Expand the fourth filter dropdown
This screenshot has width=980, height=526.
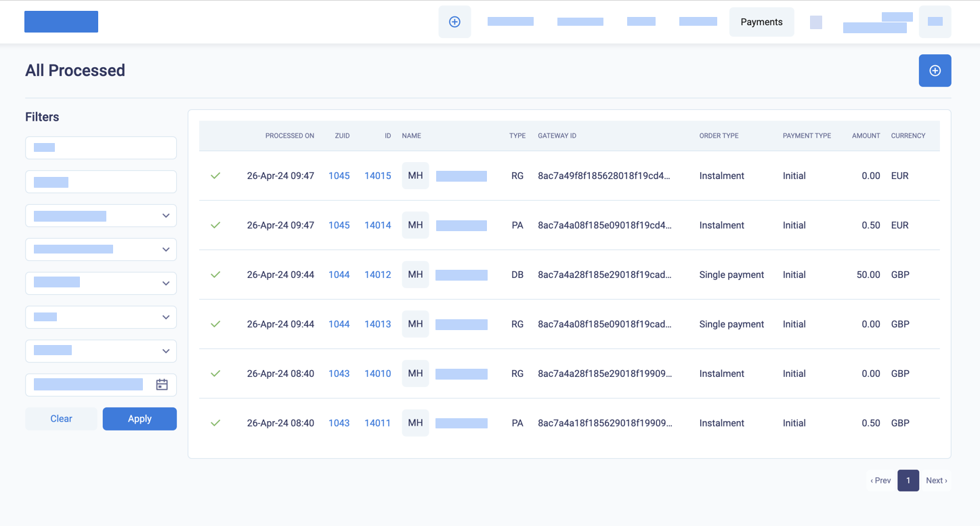(101, 317)
